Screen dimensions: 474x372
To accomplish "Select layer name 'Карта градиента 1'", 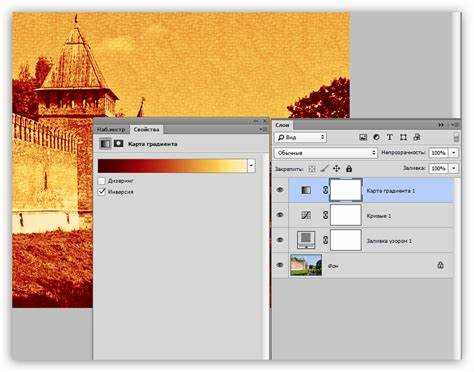I will click(x=391, y=191).
